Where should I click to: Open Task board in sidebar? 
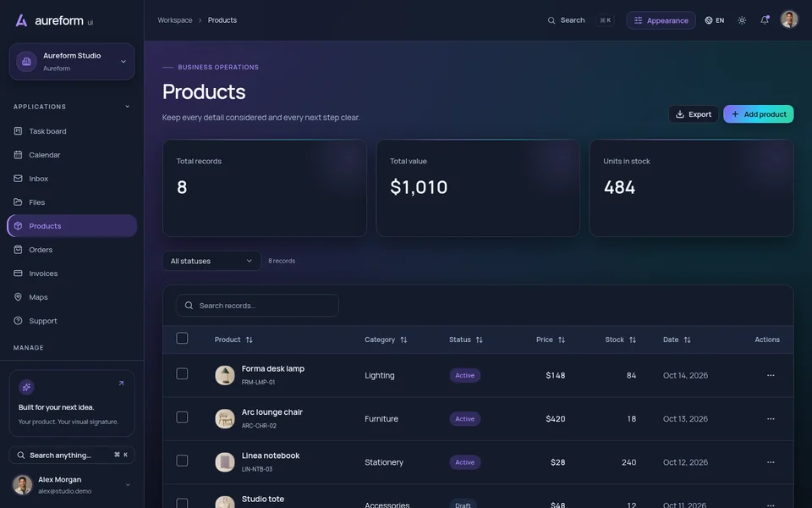(x=72, y=131)
